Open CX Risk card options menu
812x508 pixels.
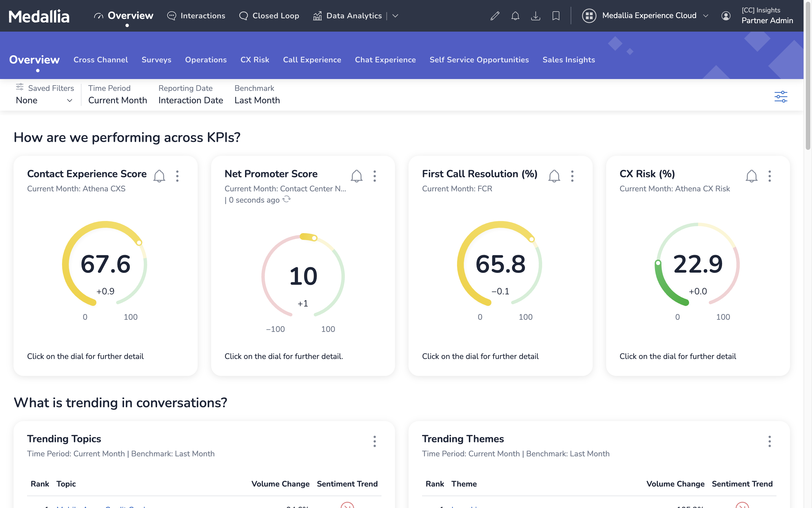[770, 176]
